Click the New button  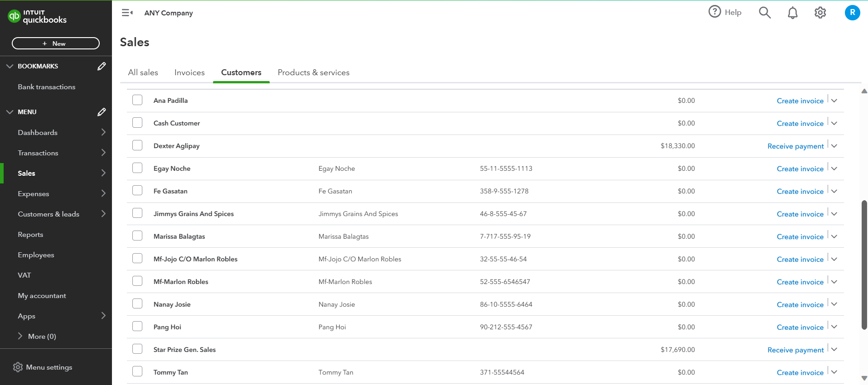(x=56, y=43)
